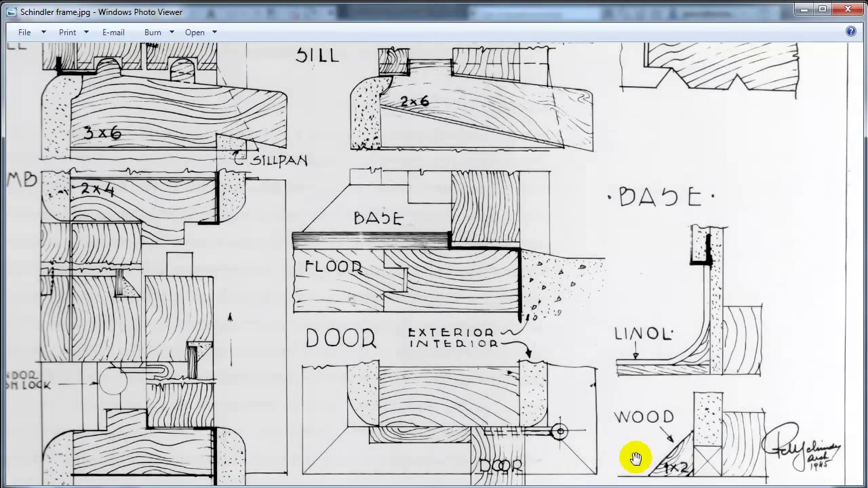Restore the window with the maximize button
Viewport: 868px width, 488px height.
point(822,9)
